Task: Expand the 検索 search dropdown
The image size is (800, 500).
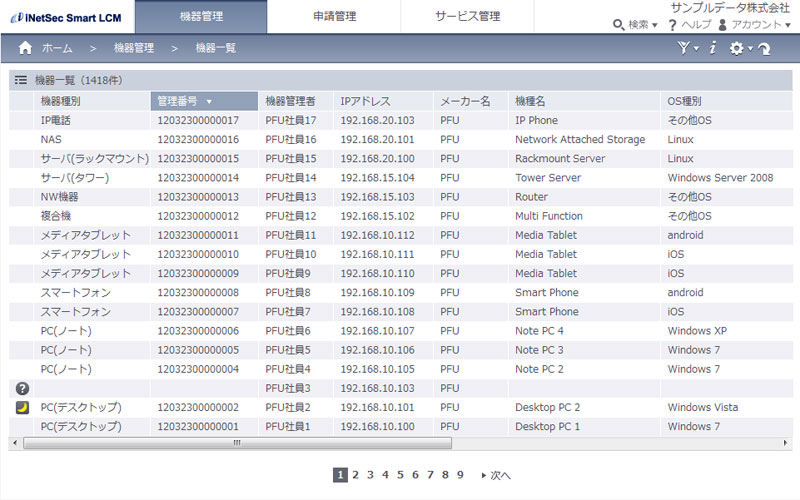Action: point(635,24)
